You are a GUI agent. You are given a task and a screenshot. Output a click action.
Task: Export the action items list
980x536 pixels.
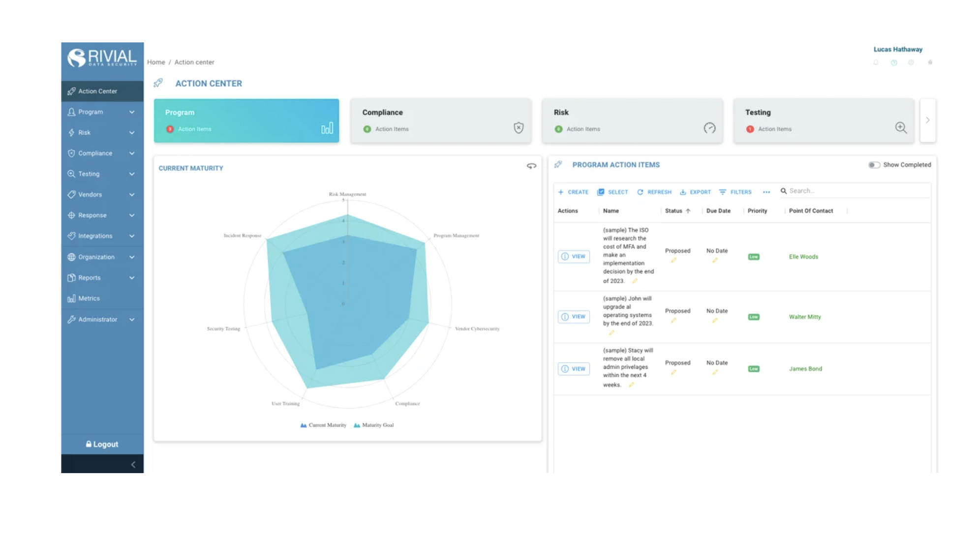click(695, 192)
